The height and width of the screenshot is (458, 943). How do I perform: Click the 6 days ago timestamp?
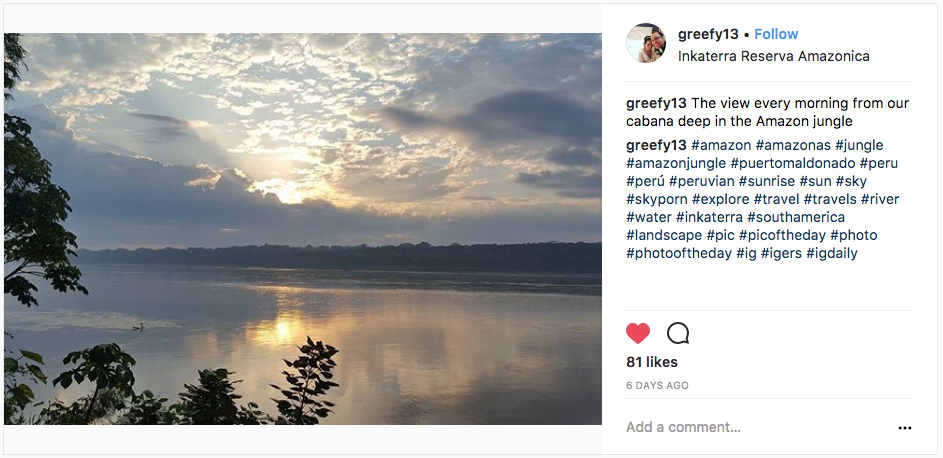(657, 385)
